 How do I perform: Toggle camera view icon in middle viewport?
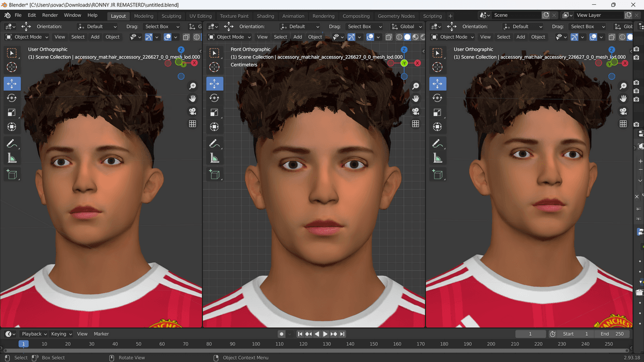pyautogui.click(x=415, y=112)
